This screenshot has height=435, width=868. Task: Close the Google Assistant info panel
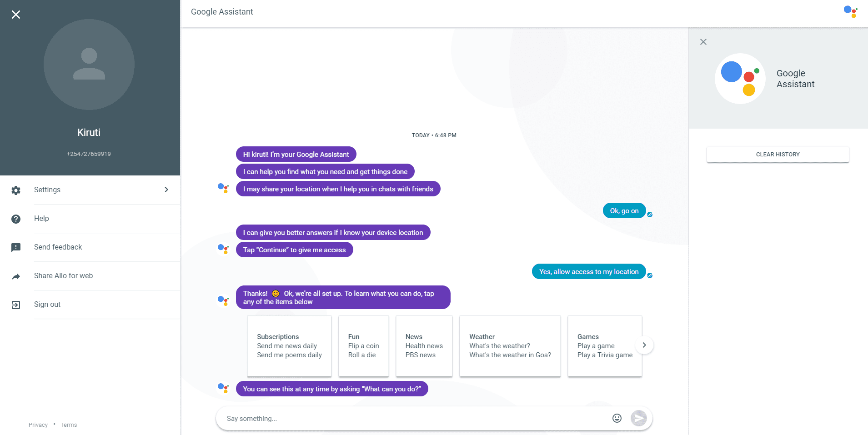click(703, 42)
